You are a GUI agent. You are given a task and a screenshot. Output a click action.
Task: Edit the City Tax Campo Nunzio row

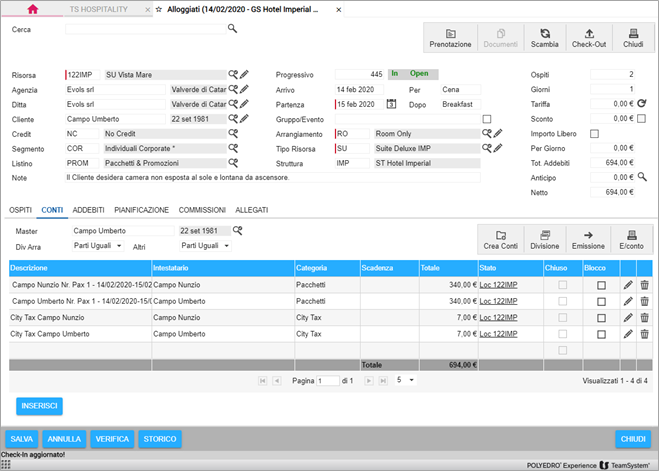click(628, 318)
